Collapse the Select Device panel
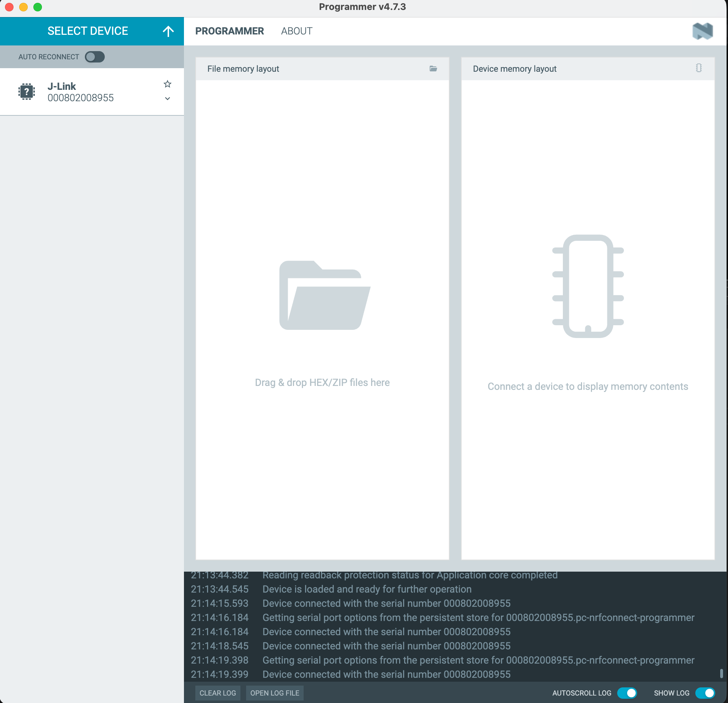Image resolution: width=728 pixels, height=703 pixels. 88,31
